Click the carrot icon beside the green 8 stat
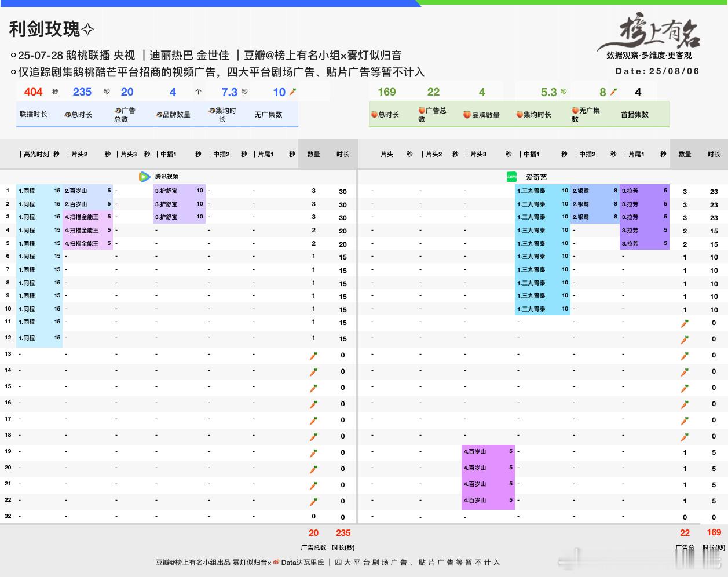The image size is (728, 577). (x=613, y=92)
